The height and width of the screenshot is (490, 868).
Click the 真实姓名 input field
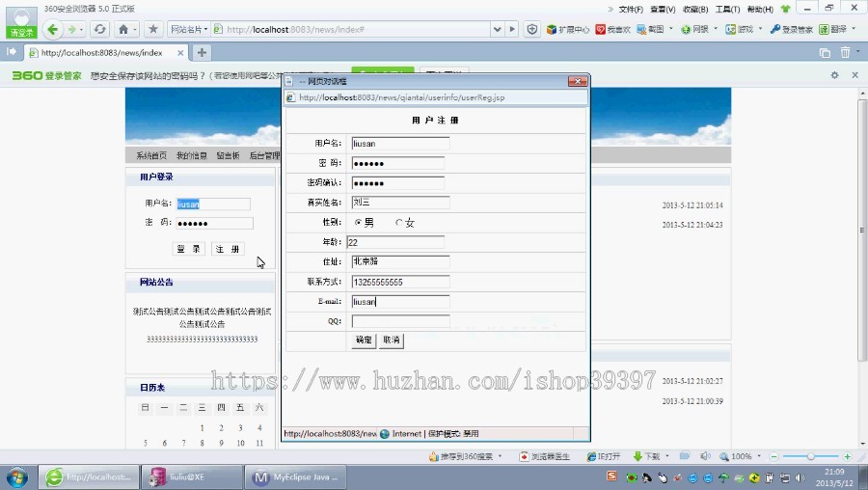(400, 203)
